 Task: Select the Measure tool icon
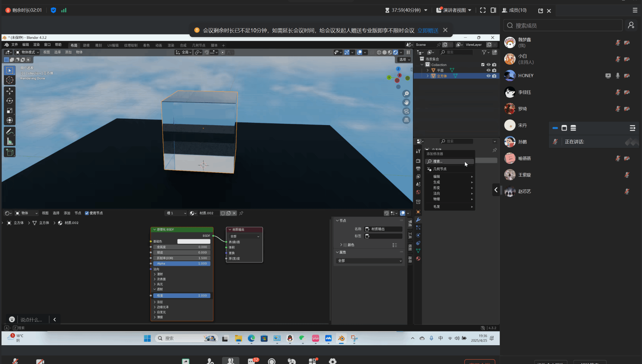(10, 142)
